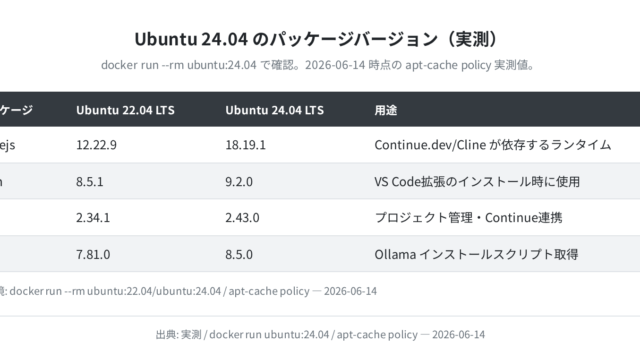Click the 8.5.0 cell in last row
Viewport: 640px width, 360px height.
point(239,254)
